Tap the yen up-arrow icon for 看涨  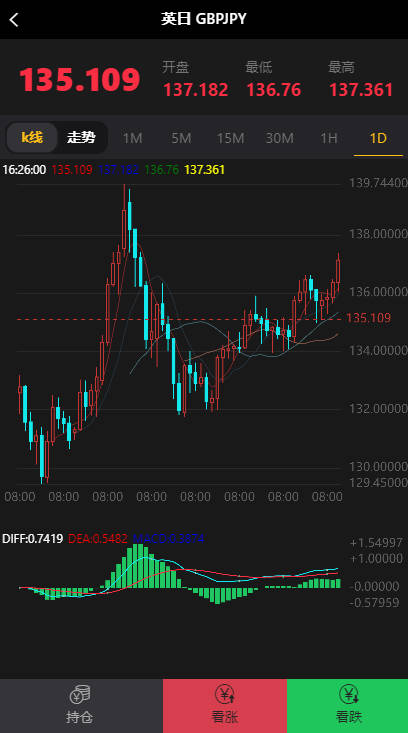(x=225, y=694)
